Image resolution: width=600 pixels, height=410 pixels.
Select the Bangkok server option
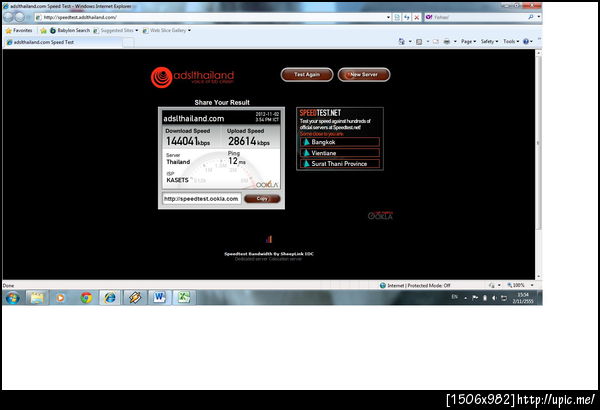pyautogui.click(x=340, y=142)
